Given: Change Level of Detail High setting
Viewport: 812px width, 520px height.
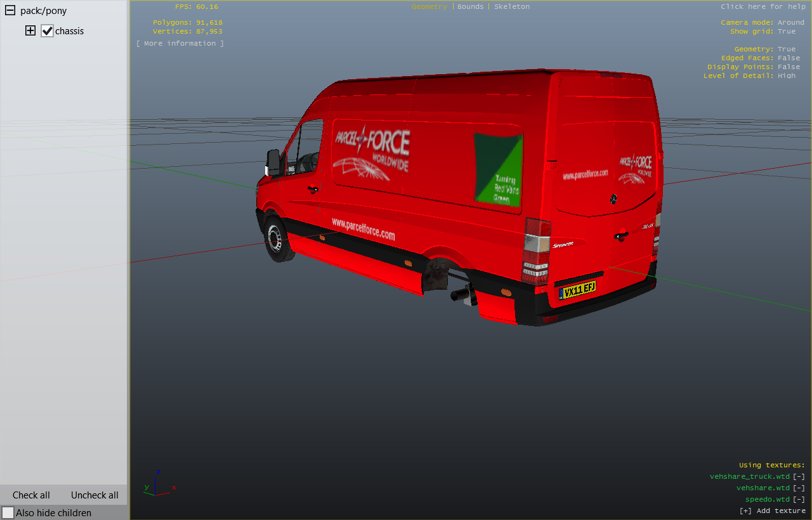Looking at the screenshot, I should 786,75.
